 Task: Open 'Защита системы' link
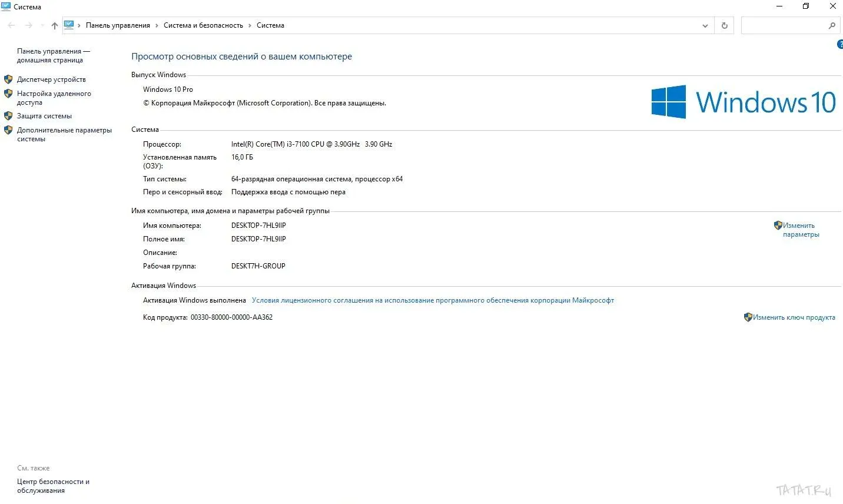point(44,116)
